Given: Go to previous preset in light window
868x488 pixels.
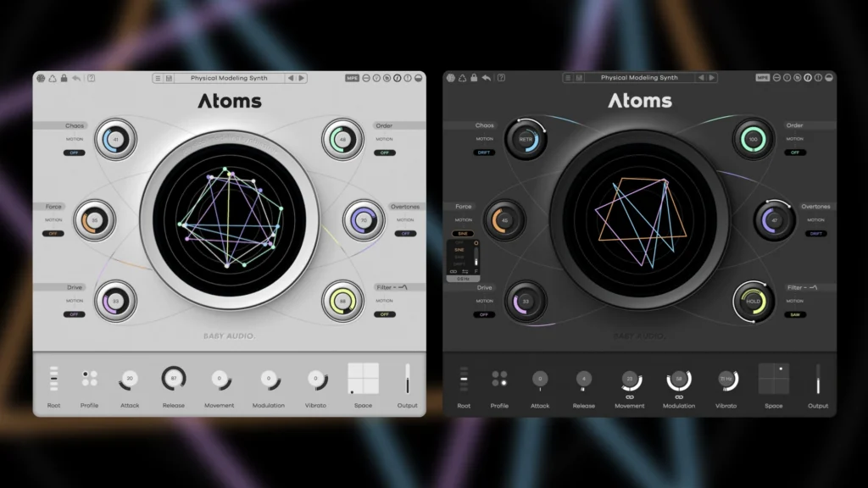Looking at the screenshot, I should tap(291, 78).
